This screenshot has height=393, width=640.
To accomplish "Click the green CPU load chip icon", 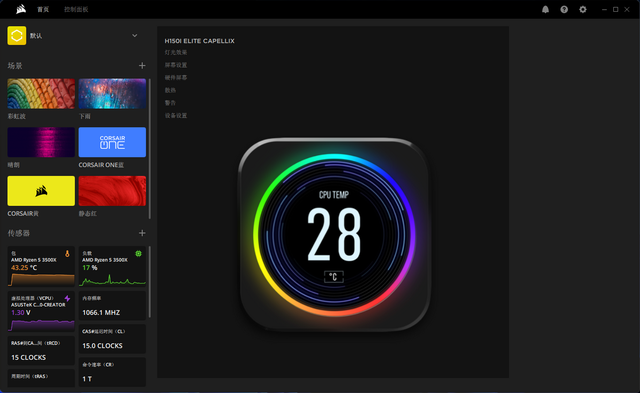I will coord(138,253).
